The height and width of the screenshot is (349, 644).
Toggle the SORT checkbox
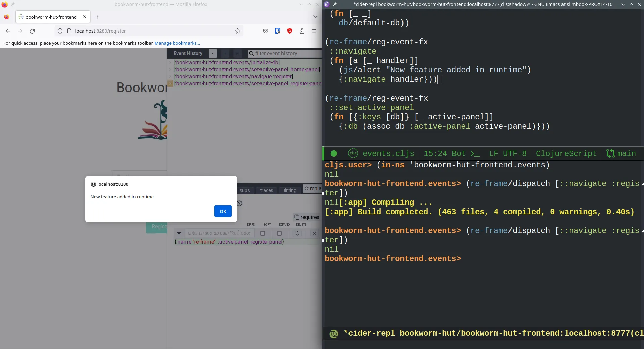(279, 233)
